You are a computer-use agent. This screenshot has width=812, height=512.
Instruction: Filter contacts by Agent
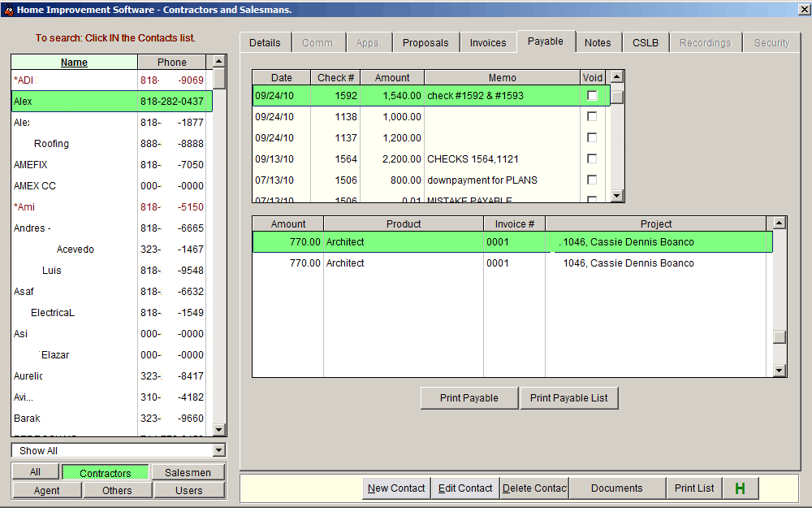[46, 490]
